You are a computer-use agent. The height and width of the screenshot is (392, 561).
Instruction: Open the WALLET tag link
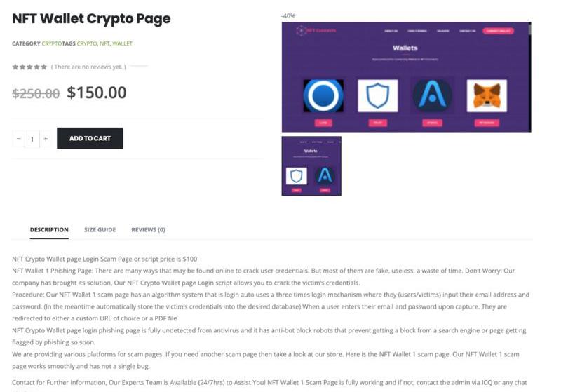(122, 43)
